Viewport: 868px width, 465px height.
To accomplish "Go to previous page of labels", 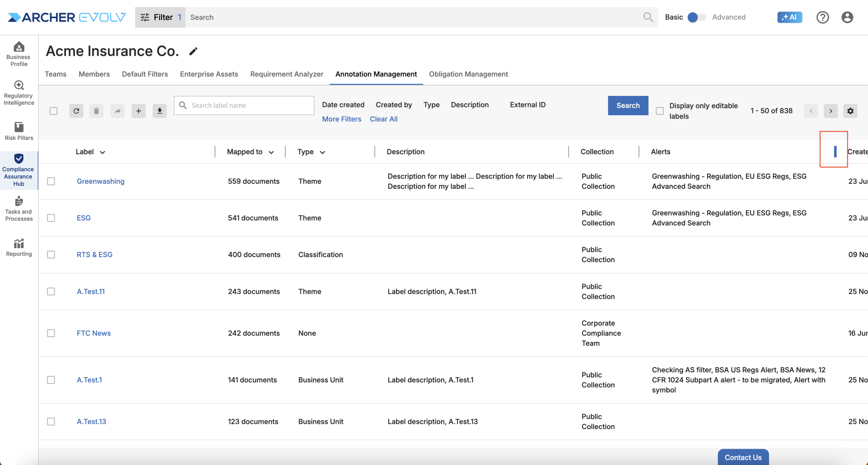I will (811, 111).
